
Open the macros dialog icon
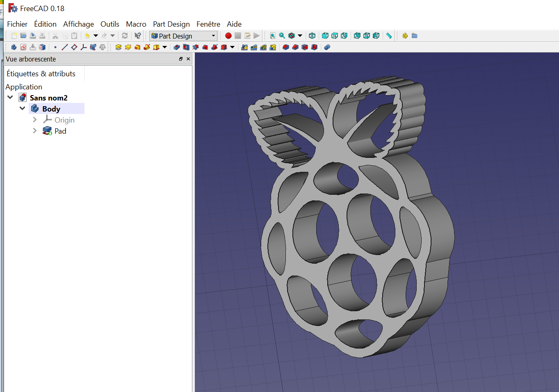point(247,36)
